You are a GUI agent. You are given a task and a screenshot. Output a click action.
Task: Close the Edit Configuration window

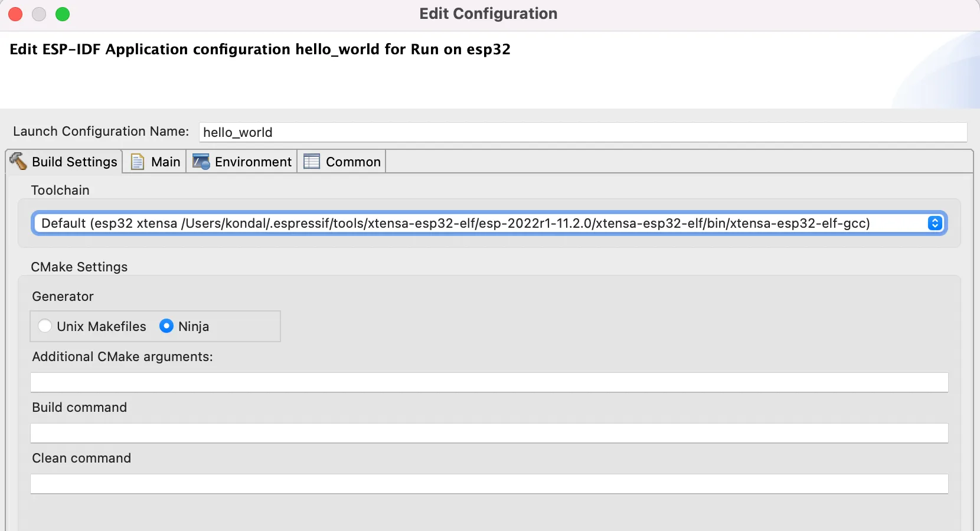point(15,14)
